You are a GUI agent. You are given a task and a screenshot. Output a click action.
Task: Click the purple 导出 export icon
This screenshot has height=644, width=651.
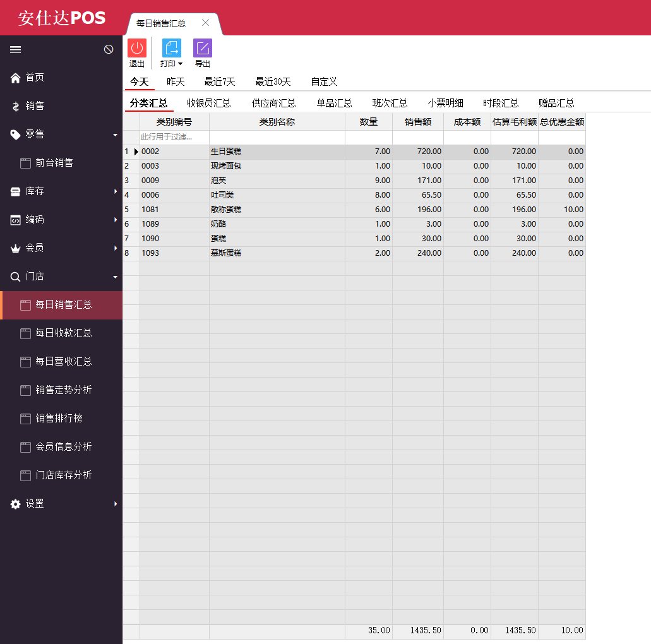(x=203, y=48)
